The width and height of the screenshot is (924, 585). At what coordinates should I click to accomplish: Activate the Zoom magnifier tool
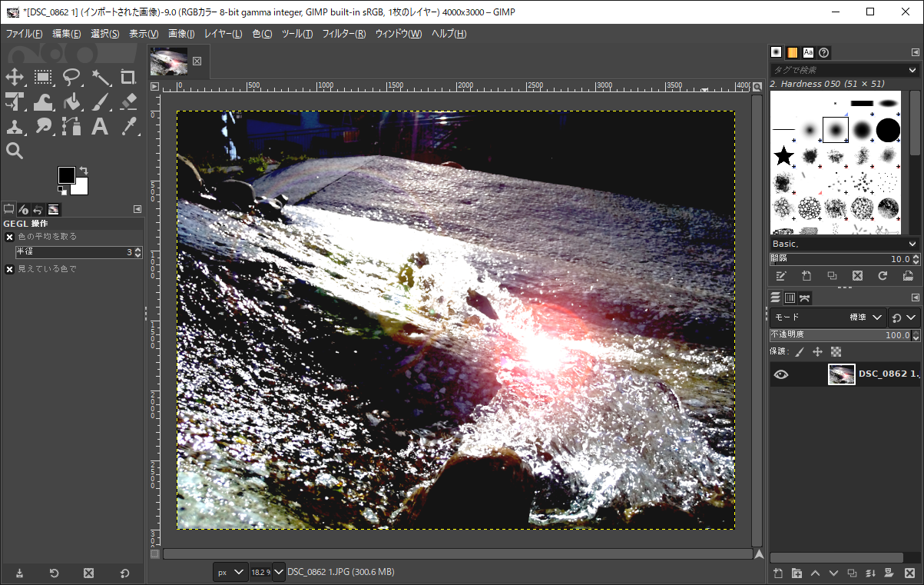pos(15,151)
